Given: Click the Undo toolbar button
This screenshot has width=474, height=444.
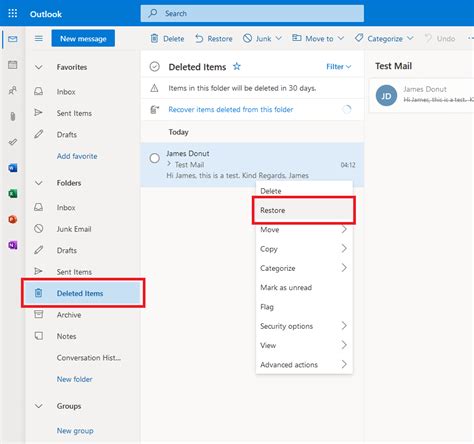Looking at the screenshot, I should coord(440,39).
